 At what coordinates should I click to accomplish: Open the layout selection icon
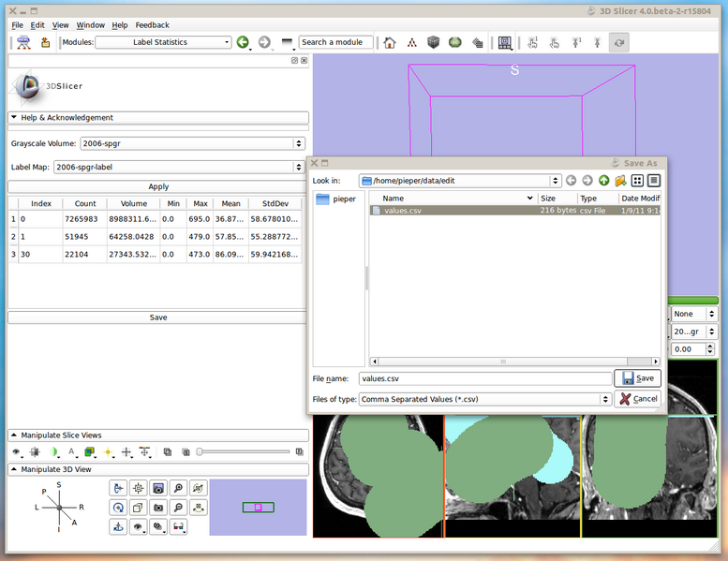[505, 43]
